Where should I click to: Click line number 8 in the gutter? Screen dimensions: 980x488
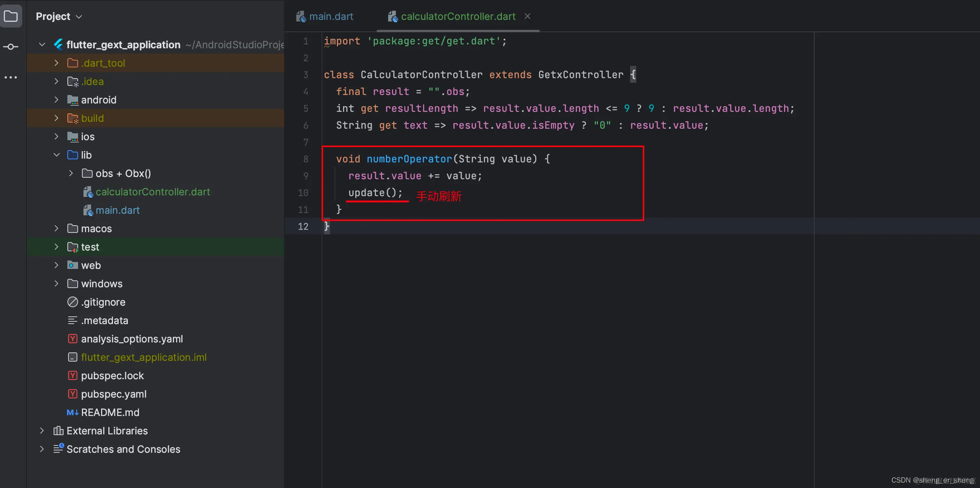coord(305,159)
